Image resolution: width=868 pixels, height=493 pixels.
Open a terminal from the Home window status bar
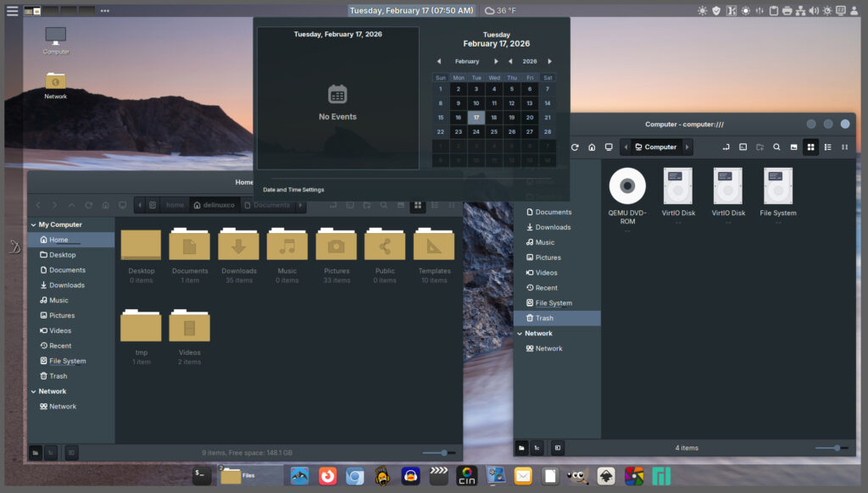point(50,452)
